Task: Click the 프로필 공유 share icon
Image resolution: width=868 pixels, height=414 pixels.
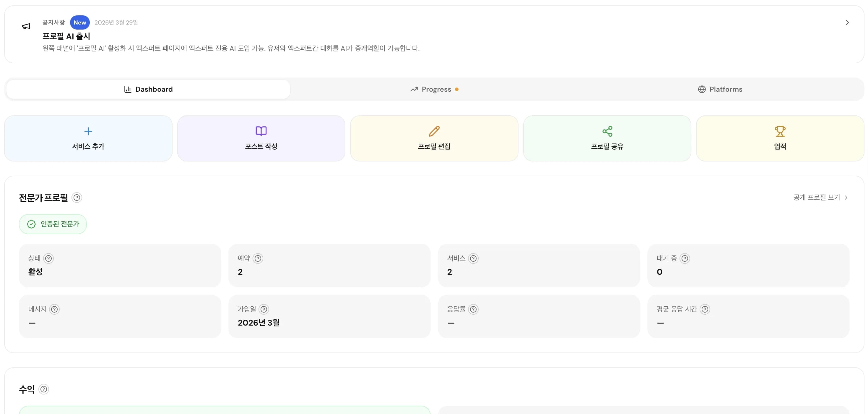Action: click(607, 131)
